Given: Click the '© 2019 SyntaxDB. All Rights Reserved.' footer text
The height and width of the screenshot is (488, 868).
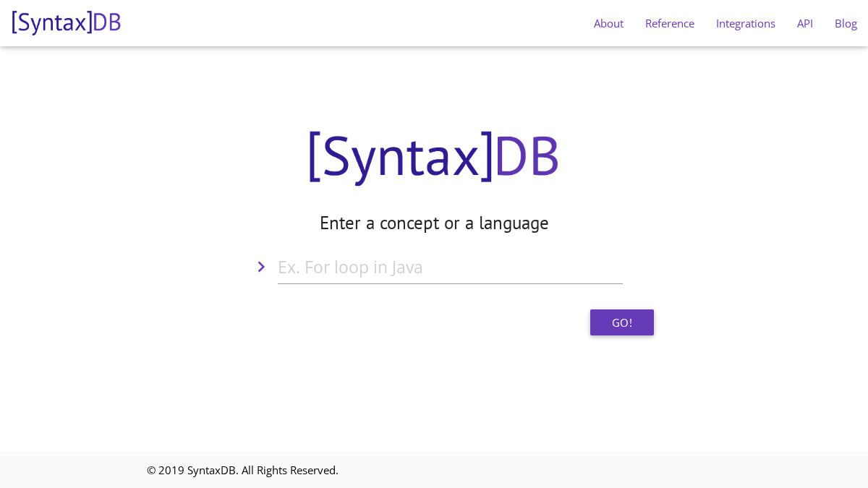Looking at the screenshot, I should [242, 470].
